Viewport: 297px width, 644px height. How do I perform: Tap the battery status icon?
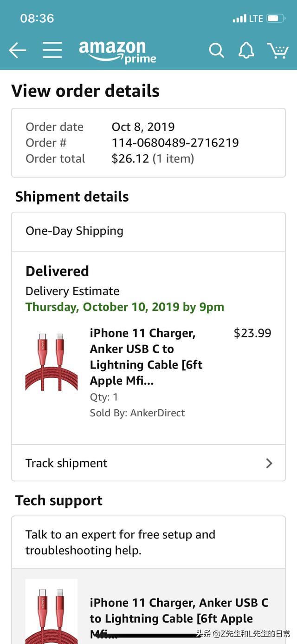[x=275, y=19]
